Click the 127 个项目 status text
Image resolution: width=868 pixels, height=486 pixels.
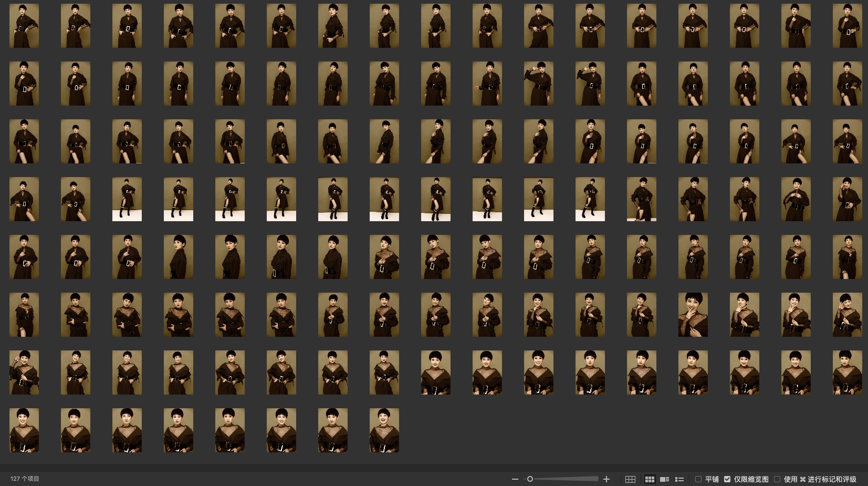[25, 479]
